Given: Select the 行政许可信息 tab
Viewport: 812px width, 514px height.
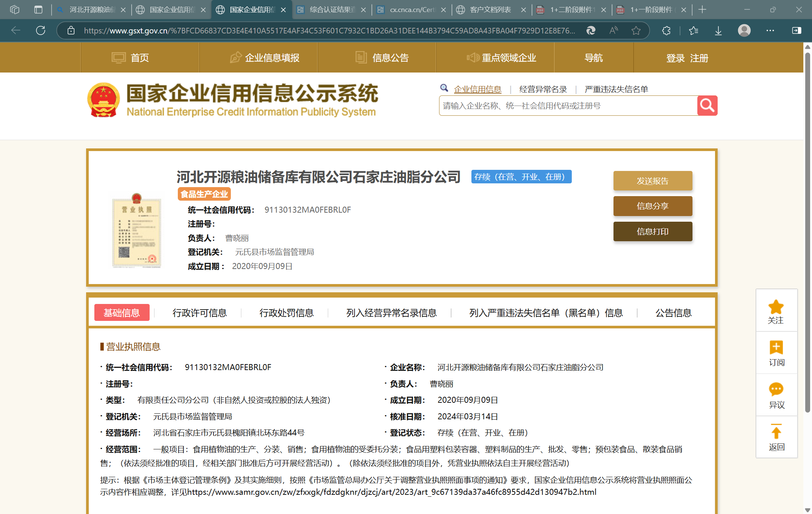Looking at the screenshot, I should pos(200,313).
